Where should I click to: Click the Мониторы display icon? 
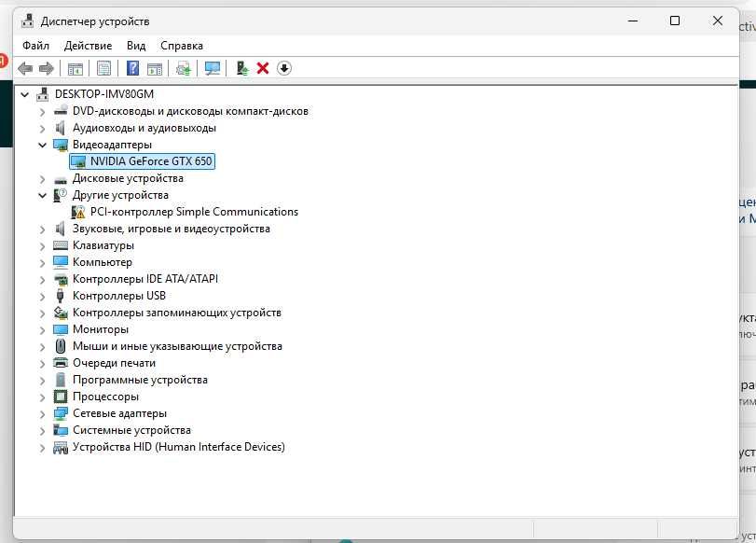pyautogui.click(x=61, y=329)
